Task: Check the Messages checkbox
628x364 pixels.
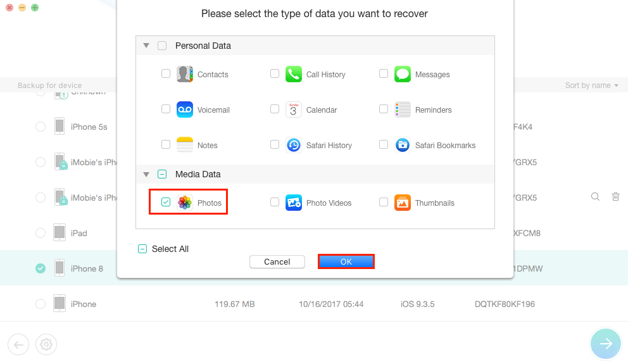Action: click(x=384, y=73)
